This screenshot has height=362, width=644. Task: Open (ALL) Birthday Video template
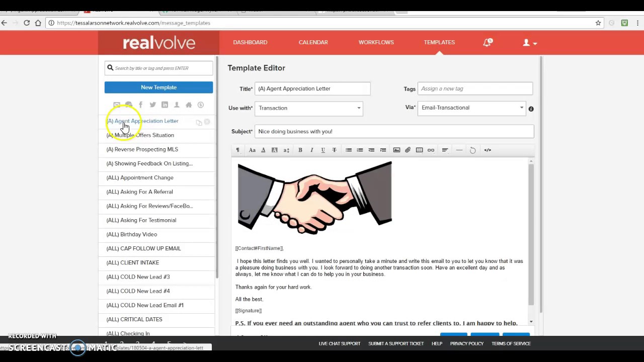click(x=131, y=234)
